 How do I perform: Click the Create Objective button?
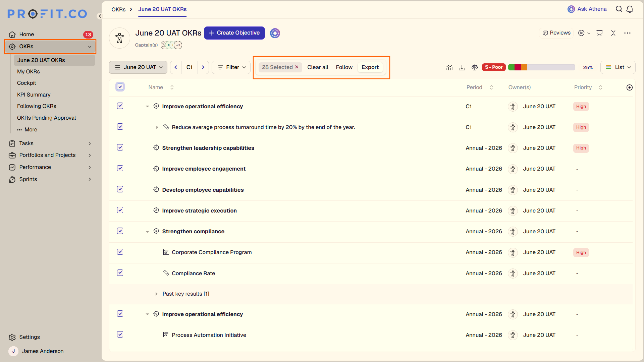[234, 33]
